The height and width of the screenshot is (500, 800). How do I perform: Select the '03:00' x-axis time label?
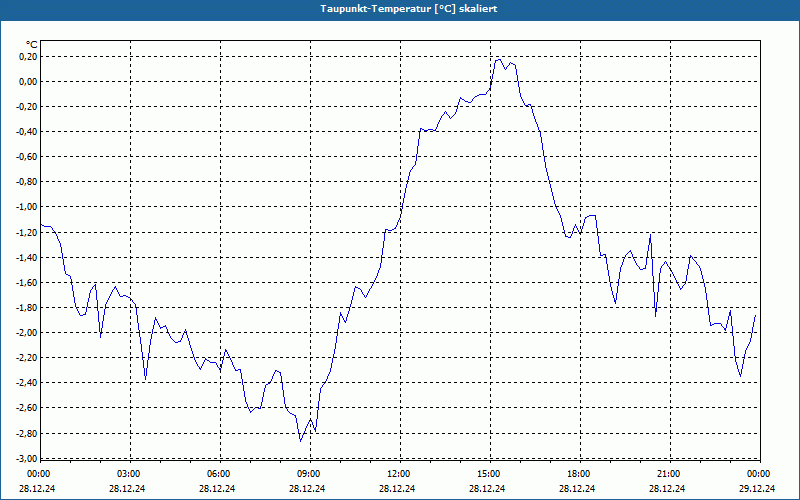click(x=128, y=474)
